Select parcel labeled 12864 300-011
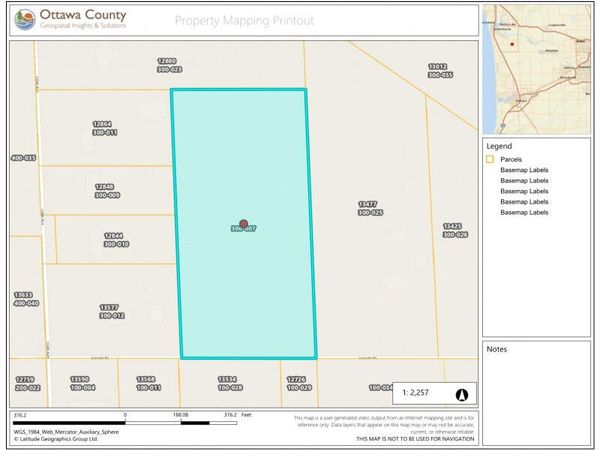 [x=105, y=128]
